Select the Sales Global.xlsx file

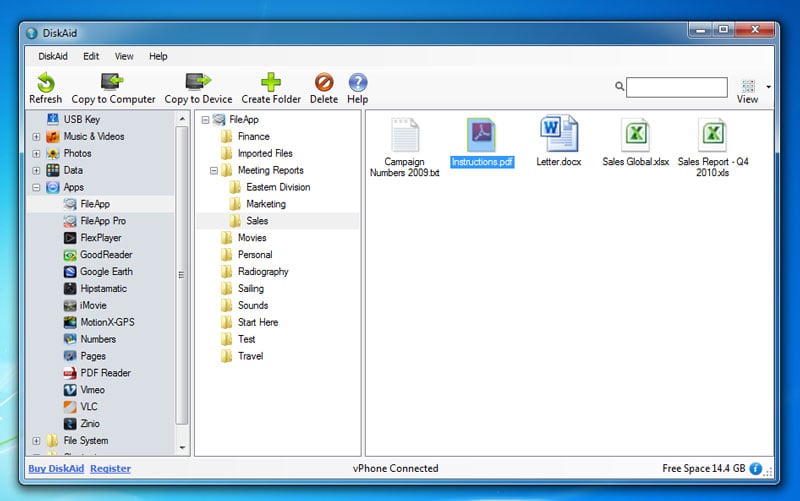point(635,141)
